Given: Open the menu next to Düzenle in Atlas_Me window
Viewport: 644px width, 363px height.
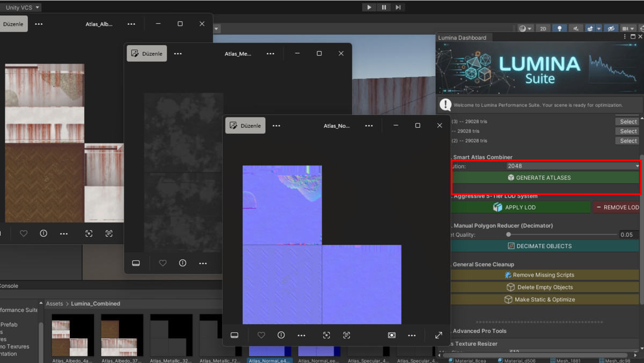Looking at the screenshot, I should click(x=178, y=54).
